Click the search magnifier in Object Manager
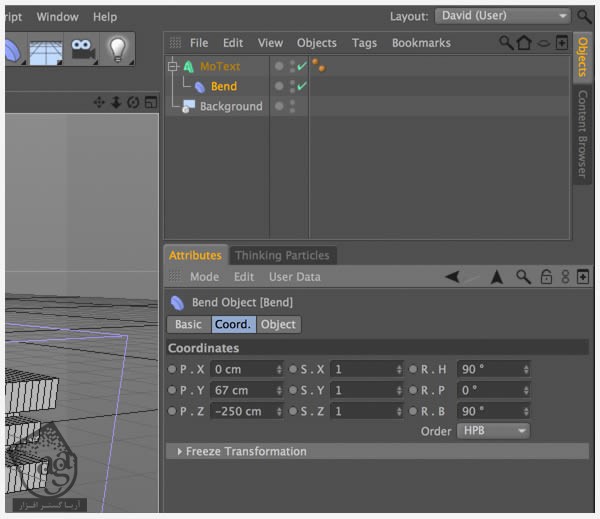This screenshot has width=600, height=519. click(x=506, y=43)
